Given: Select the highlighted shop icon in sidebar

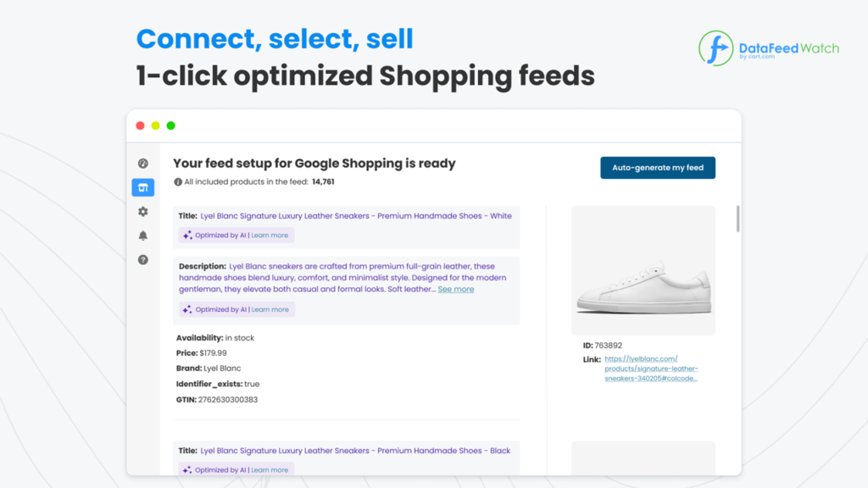Looking at the screenshot, I should pyautogui.click(x=142, y=187).
